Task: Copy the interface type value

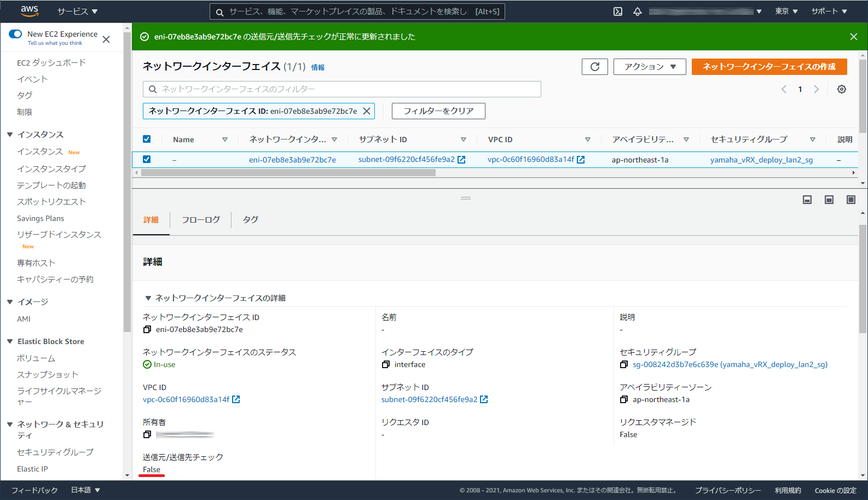Action: 385,364
